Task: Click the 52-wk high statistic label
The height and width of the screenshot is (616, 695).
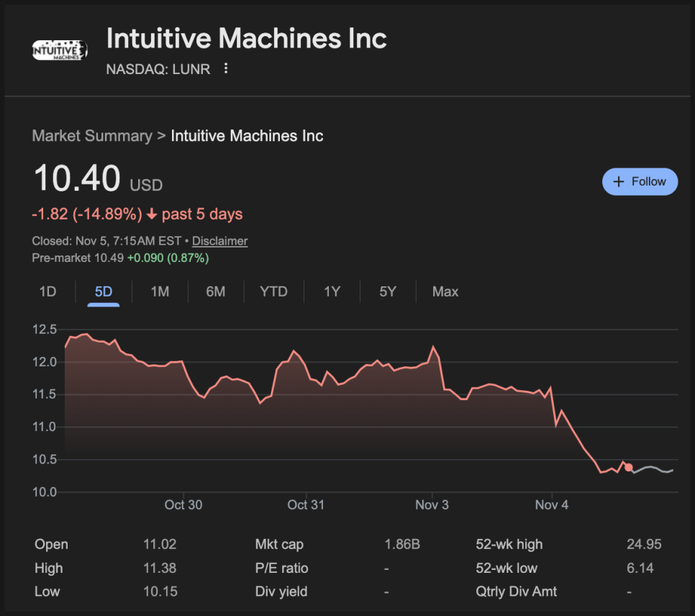Action: click(509, 544)
